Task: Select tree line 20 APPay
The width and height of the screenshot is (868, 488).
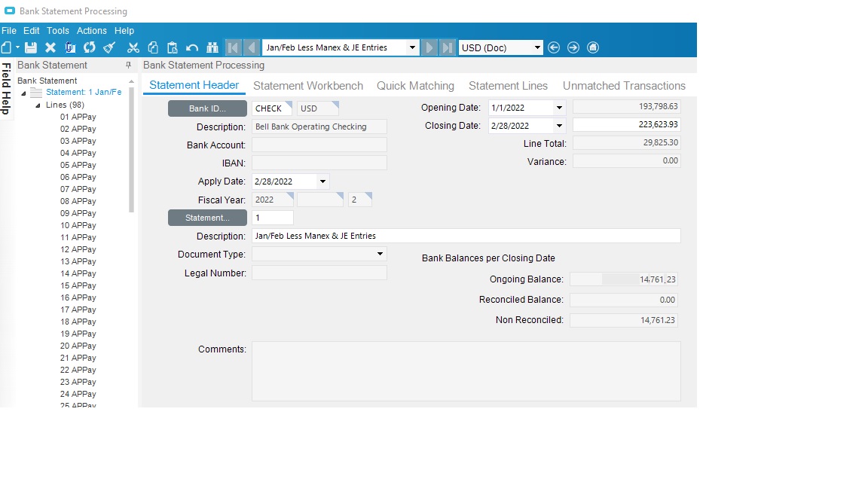Action: coord(78,346)
